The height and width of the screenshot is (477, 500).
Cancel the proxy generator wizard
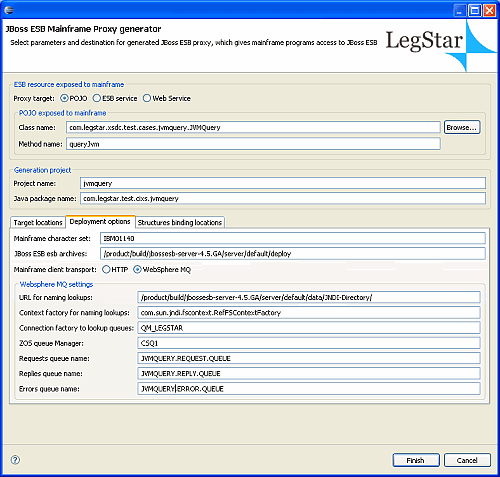click(467, 460)
